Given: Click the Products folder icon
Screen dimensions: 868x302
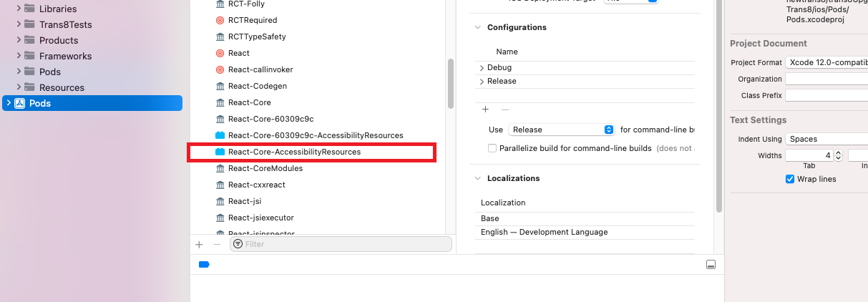Looking at the screenshot, I should point(29,40).
